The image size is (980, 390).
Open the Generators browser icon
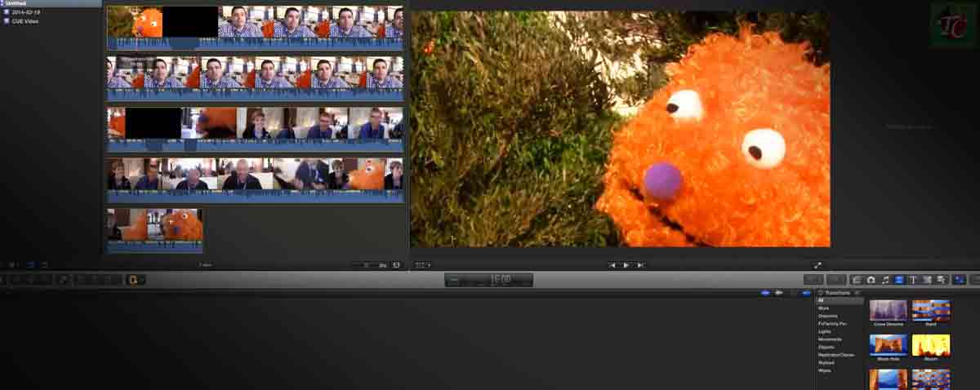[926, 280]
